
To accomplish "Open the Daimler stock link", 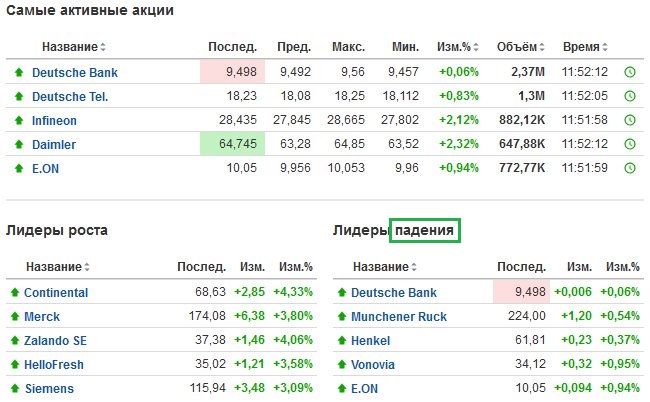I will coord(54,145).
